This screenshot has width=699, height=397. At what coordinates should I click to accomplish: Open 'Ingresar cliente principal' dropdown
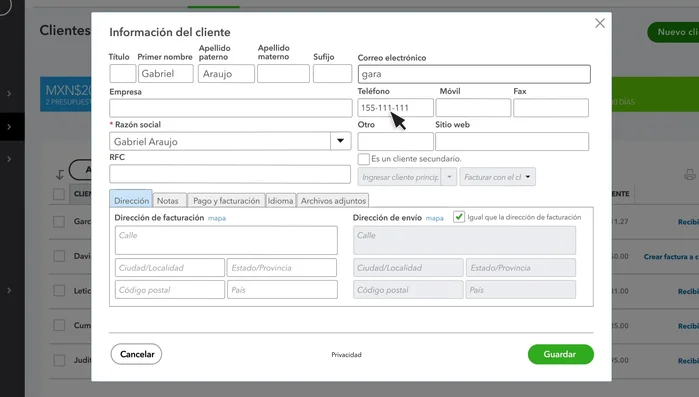coord(449,177)
